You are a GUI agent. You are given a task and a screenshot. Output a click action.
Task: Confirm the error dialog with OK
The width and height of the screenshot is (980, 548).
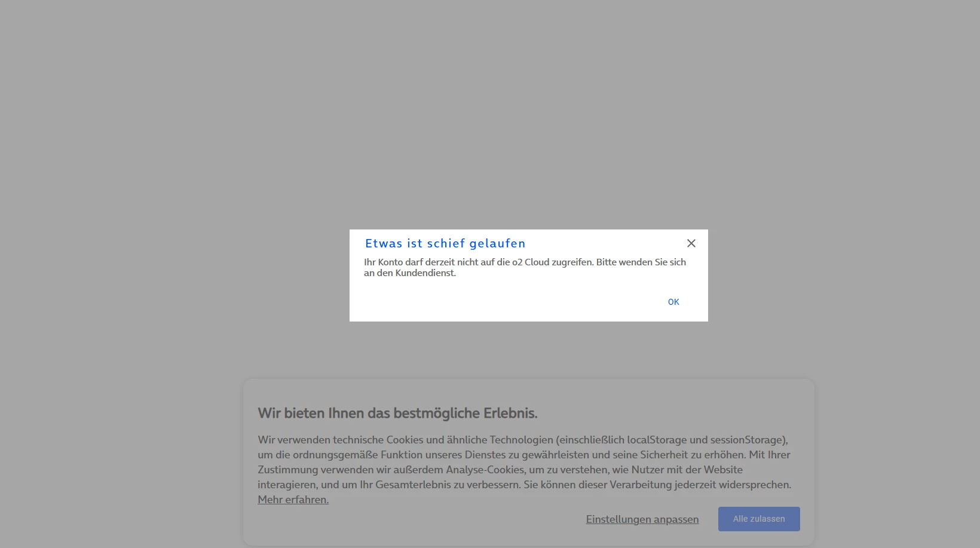tap(673, 302)
